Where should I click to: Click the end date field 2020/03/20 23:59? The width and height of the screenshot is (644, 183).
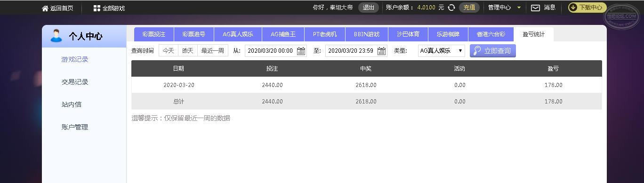356,51
